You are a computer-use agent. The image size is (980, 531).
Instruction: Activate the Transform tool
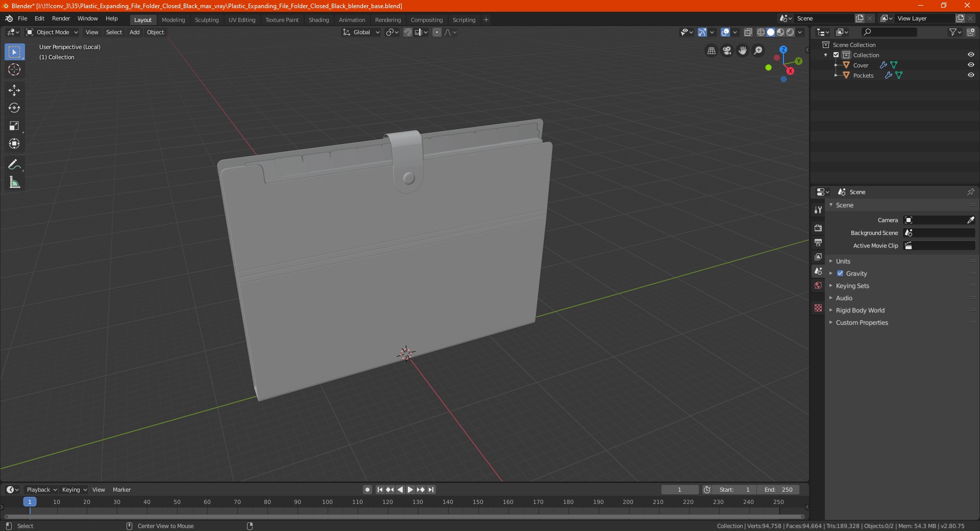pyautogui.click(x=14, y=143)
